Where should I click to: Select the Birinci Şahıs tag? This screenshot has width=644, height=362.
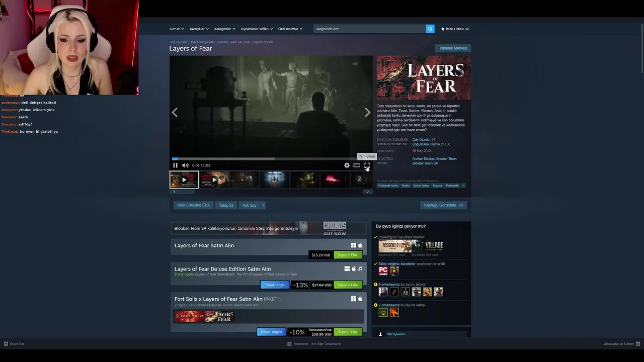(x=421, y=186)
